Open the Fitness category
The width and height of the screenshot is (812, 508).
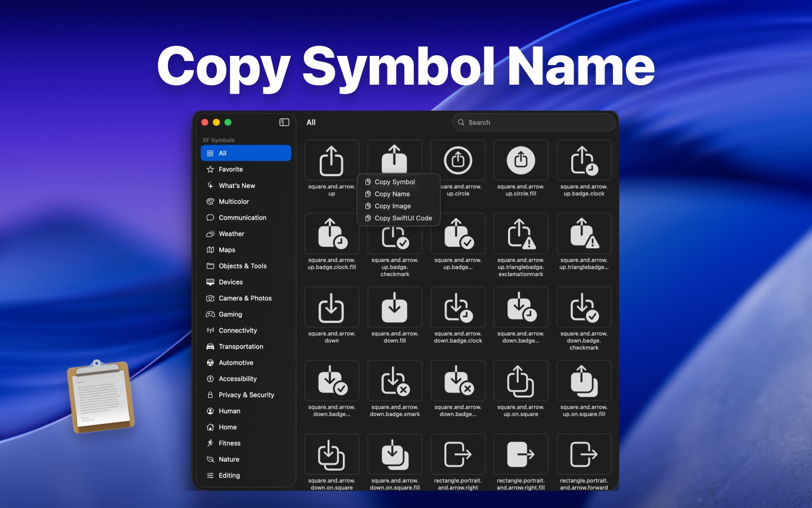coord(246,443)
